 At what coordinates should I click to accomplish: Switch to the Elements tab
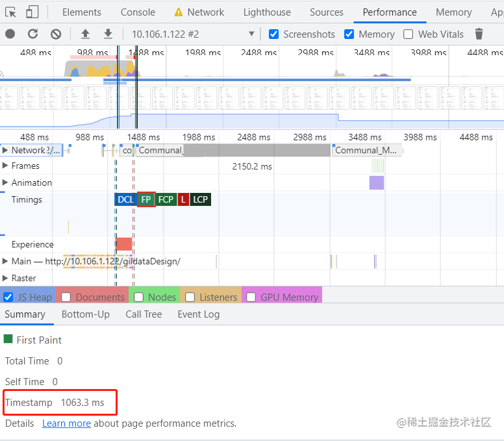(x=82, y=12)
